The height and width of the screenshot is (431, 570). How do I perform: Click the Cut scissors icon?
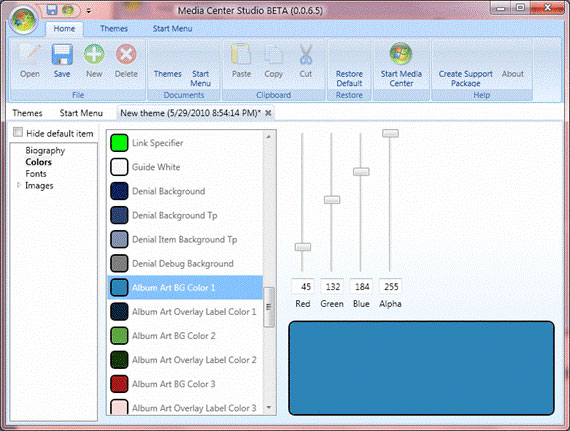(306, 54)
